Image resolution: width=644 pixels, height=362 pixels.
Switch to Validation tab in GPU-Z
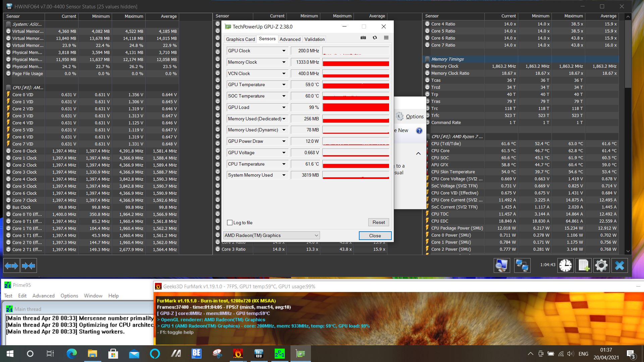coord(314,39)
